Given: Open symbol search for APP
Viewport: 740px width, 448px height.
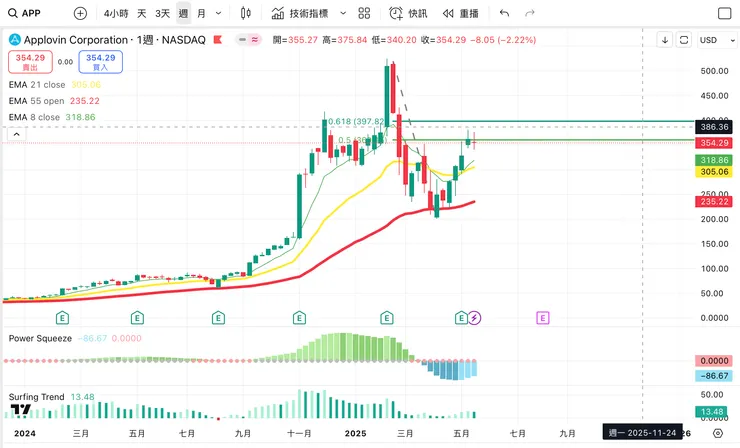Looking at the screenshot, I should tap(25, 13).
